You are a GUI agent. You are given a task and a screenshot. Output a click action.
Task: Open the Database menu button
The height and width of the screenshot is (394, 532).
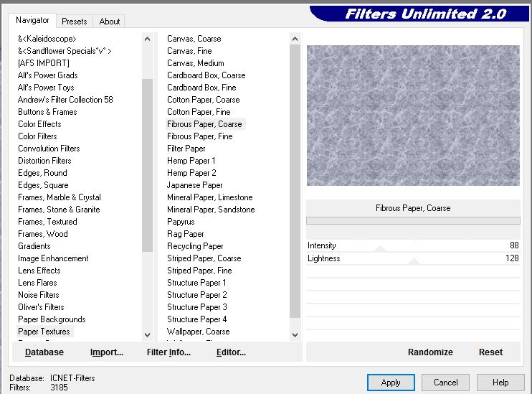coord(44,352)
